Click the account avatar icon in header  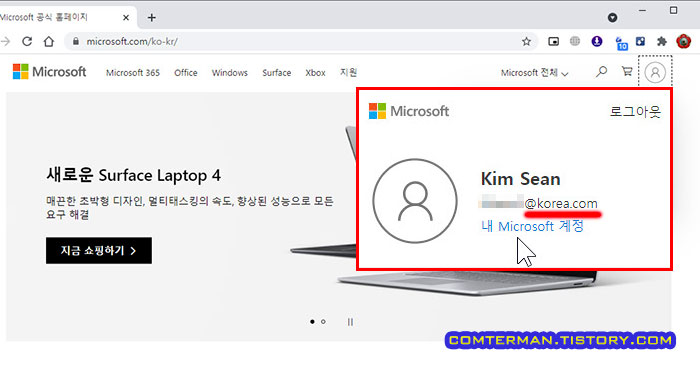tap(655, 72)
